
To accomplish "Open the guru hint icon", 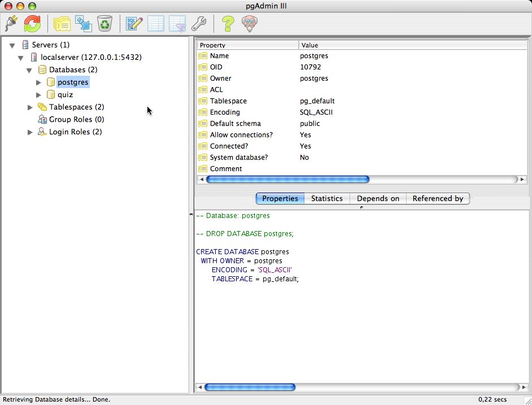I will coord(249,23).
